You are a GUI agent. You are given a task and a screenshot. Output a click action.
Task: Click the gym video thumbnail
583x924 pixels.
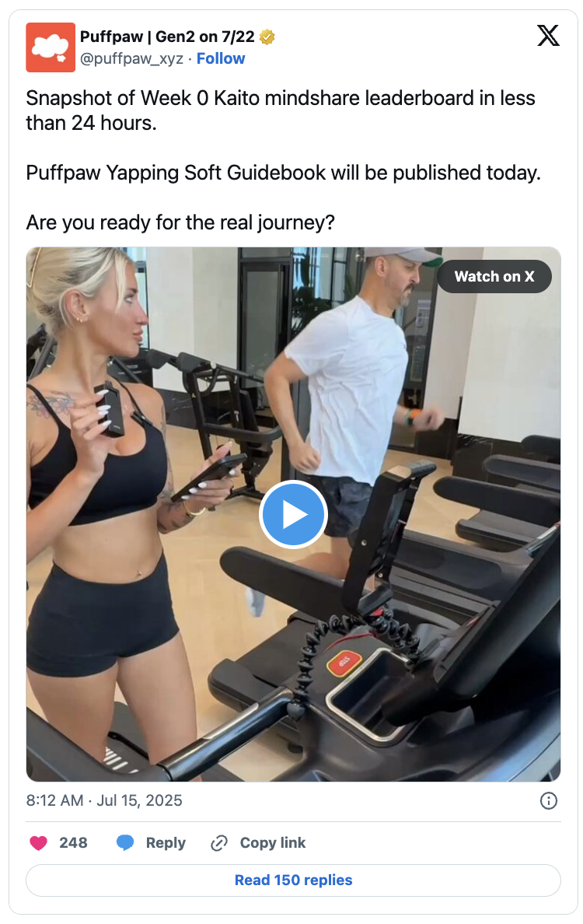point(293,514)
